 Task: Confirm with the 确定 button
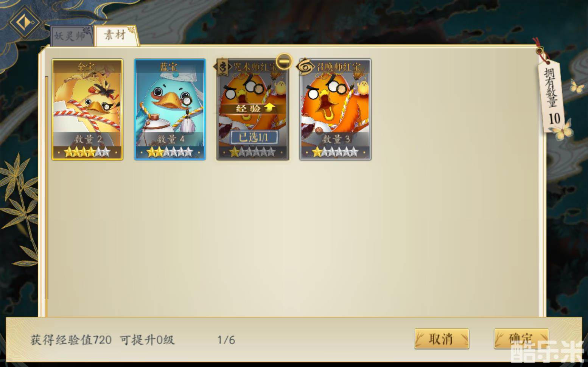[x=521, y=339]
